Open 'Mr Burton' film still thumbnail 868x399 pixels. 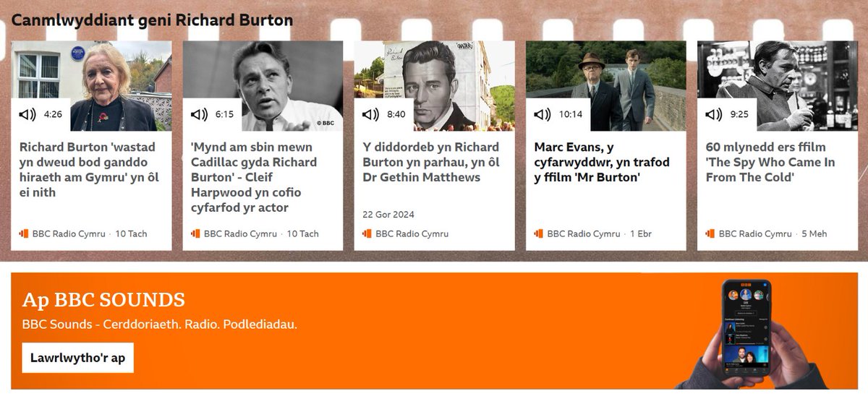605,86
